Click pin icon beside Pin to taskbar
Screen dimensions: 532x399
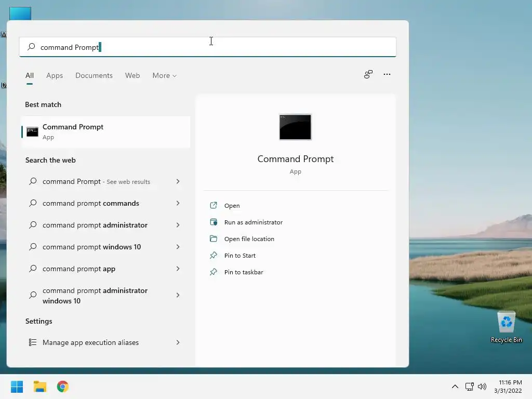(x=214, y=272)
